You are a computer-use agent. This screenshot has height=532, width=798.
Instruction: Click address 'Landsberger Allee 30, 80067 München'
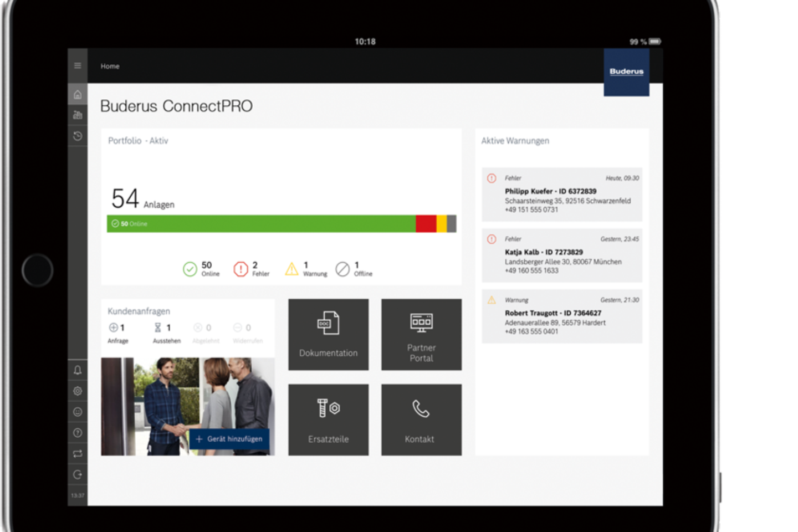(563, 262)
